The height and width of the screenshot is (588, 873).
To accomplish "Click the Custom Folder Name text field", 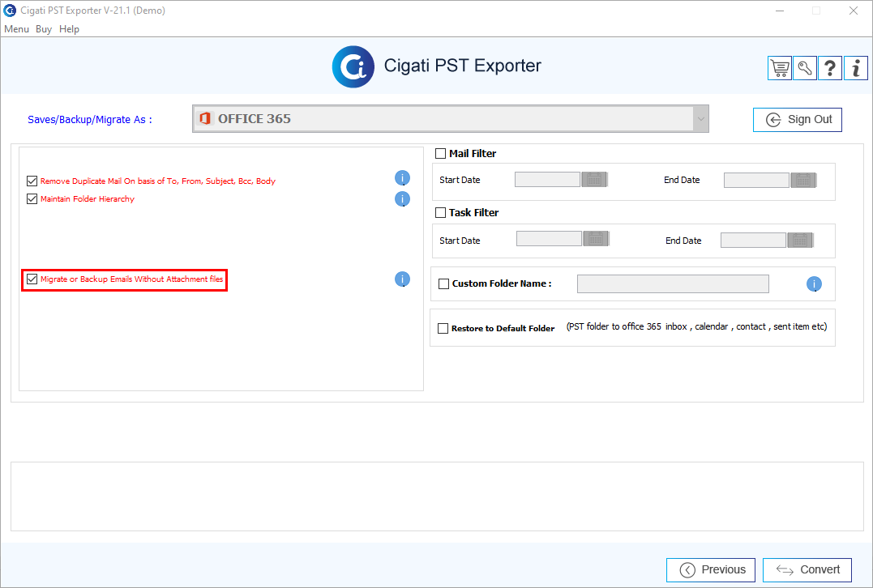I will (x=673, y=283).
